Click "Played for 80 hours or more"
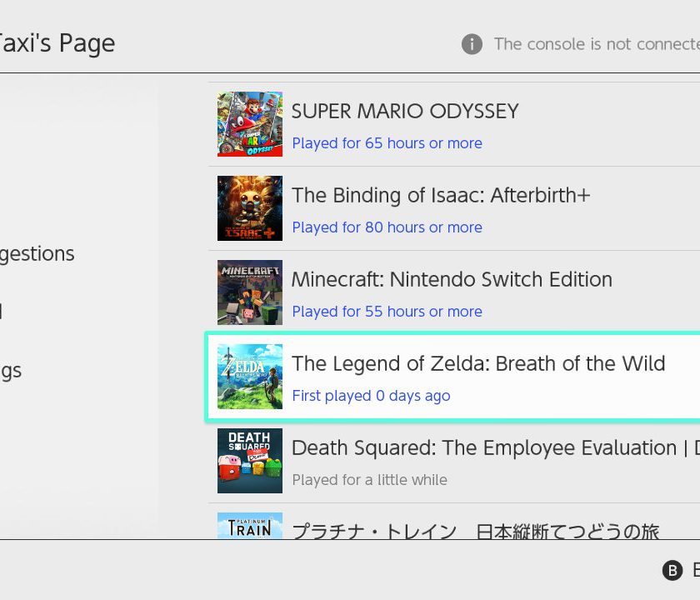This screenshot has width=700, height=600. 387,227
